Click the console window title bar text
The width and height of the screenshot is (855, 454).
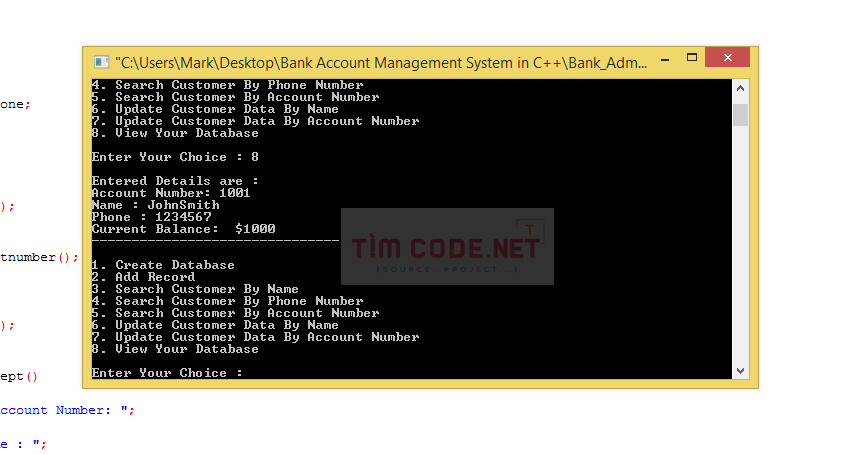tap(381, 63)
